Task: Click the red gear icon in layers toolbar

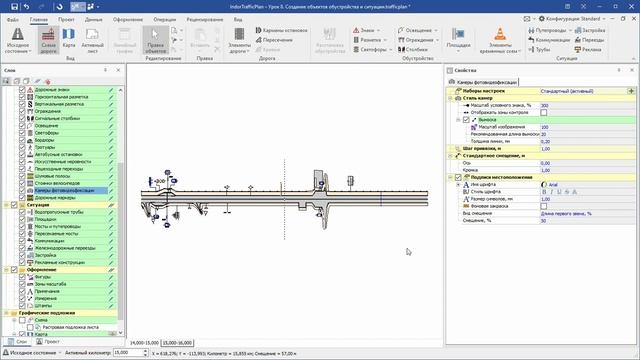Action: [x=47, y=81]
